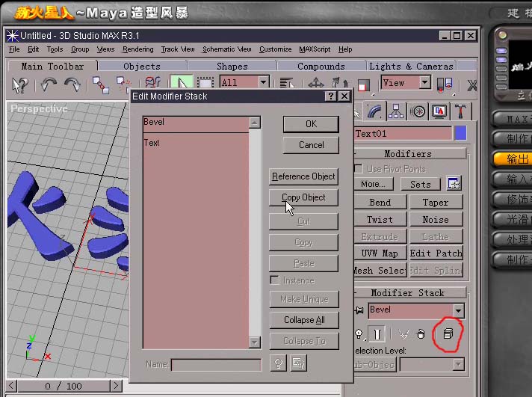Click the Collapse All button
Viewport: 532px width, 397px height.
point(304,320)
